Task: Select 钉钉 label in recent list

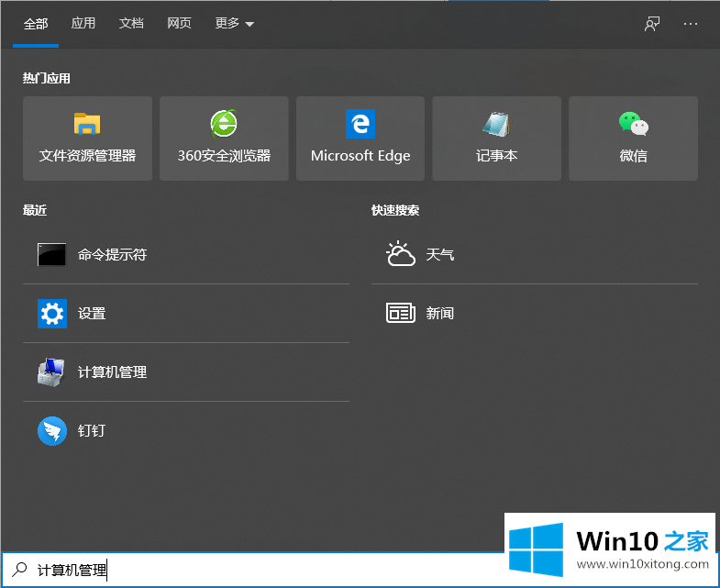Action: pos(92,431)
